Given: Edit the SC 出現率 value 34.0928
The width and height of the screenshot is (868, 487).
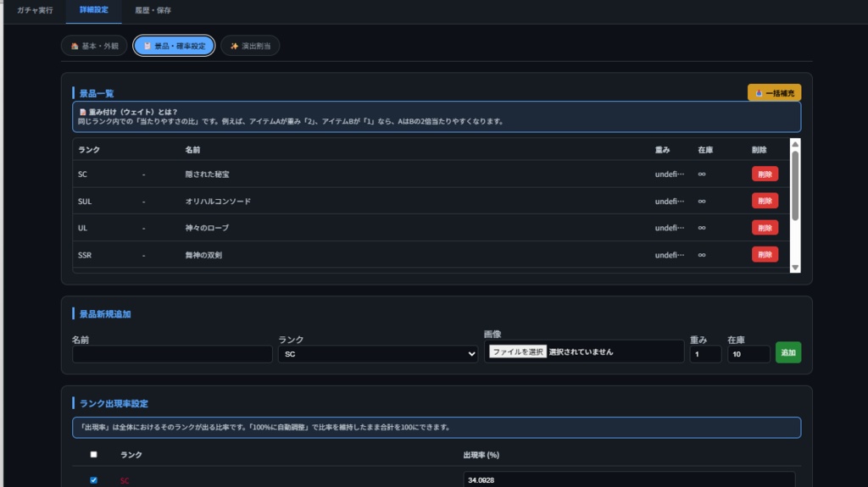Looking at the screenshot, I should tap(629, 480).
